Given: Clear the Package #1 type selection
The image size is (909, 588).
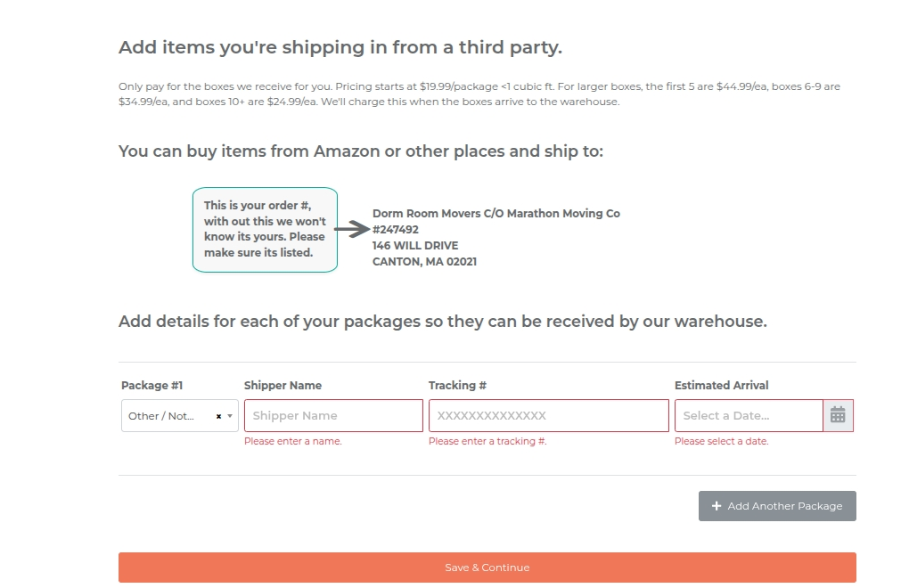Looking at the screenshot, I should (x=218, y=417).
